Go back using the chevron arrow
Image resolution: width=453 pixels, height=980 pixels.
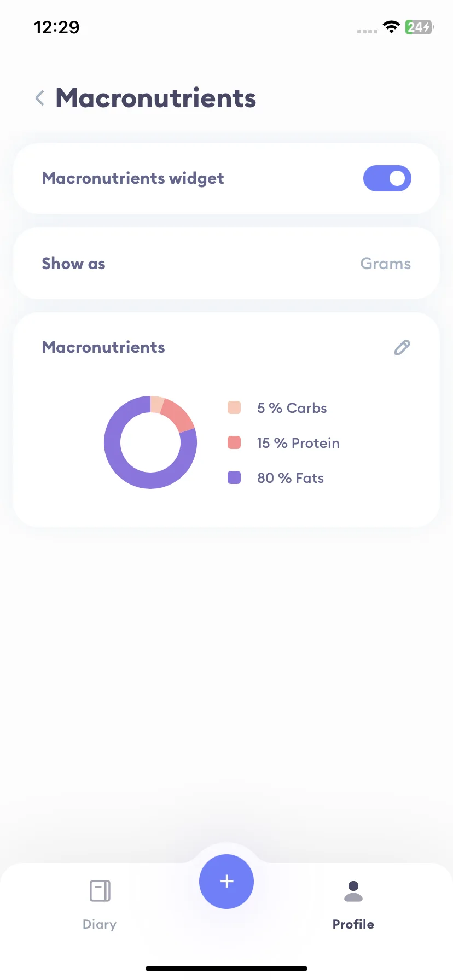point(39,98)
